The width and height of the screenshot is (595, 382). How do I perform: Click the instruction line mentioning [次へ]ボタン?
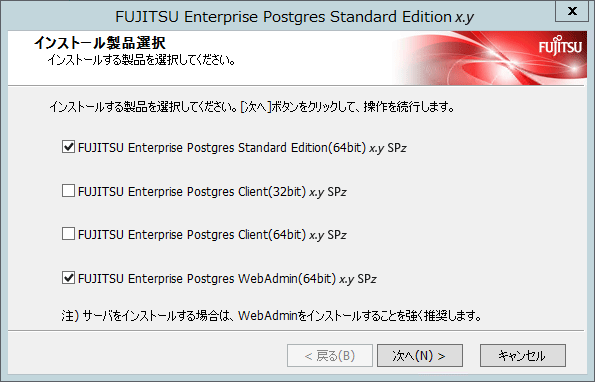[x=252, y=107]
